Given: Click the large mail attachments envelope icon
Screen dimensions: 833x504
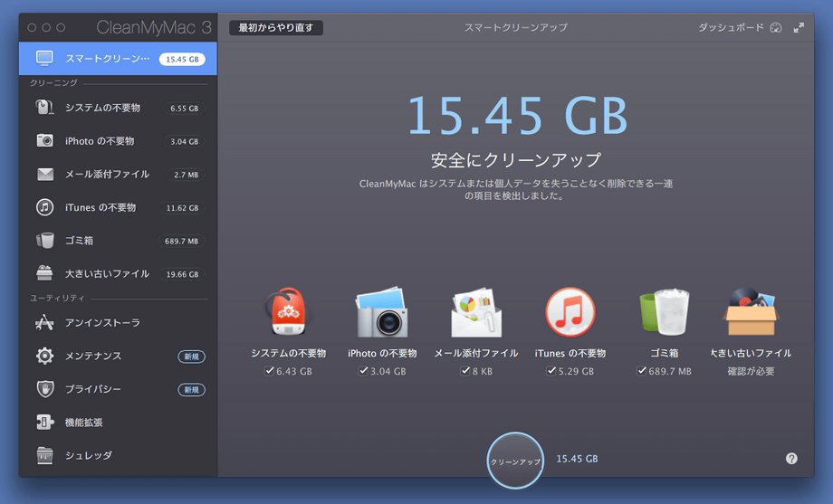Looking at the screenshot, I should click(476, 312).
